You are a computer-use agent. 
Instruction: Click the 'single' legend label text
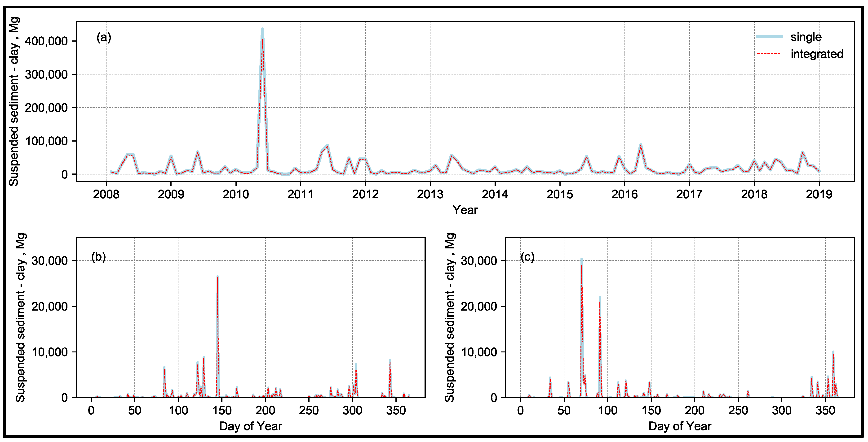[x=806, y=37]
